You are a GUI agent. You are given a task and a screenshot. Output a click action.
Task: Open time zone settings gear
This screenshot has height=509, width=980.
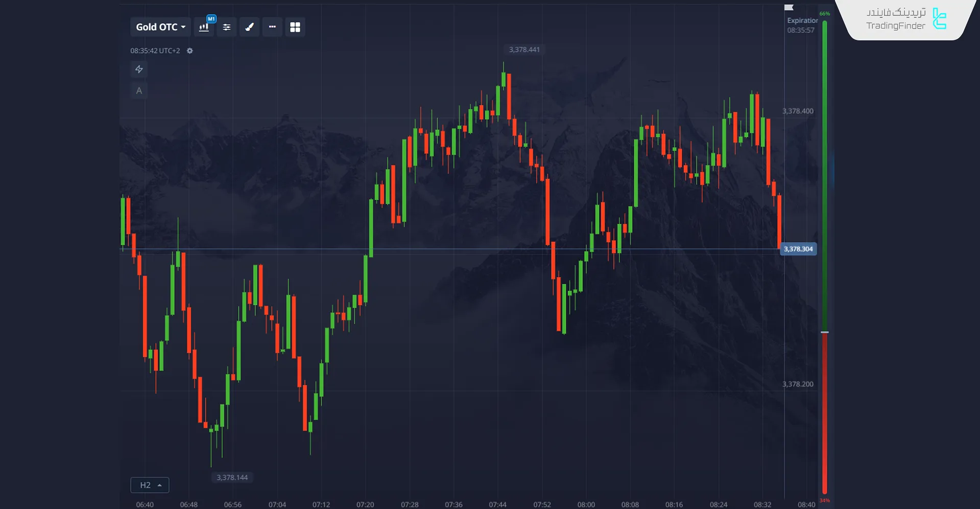point(190,51)
